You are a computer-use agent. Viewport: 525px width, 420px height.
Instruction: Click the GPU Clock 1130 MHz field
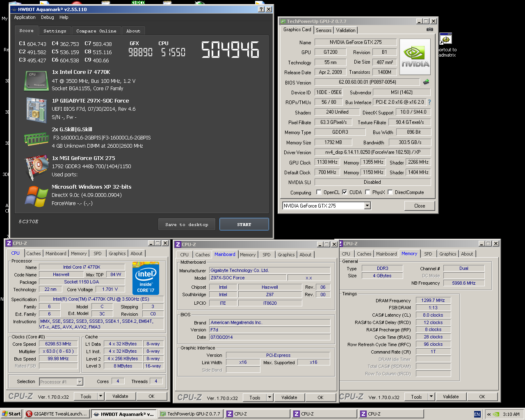pyautogui.click(x=327, y=162)
